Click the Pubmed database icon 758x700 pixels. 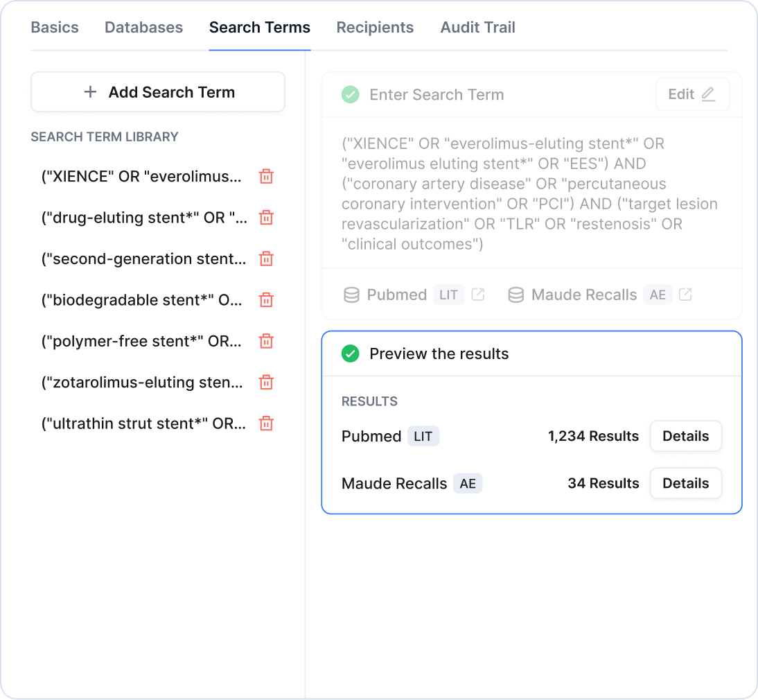[351, 295]
